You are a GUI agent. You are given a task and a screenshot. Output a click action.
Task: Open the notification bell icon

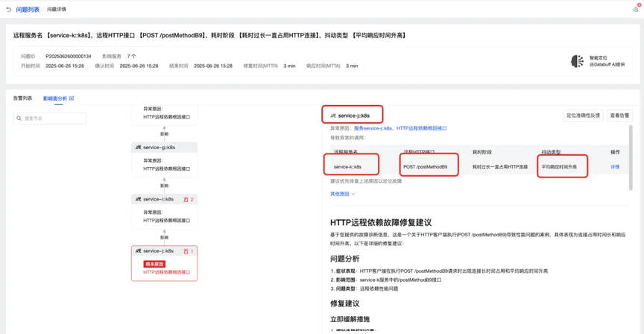[x=636, y=10]
